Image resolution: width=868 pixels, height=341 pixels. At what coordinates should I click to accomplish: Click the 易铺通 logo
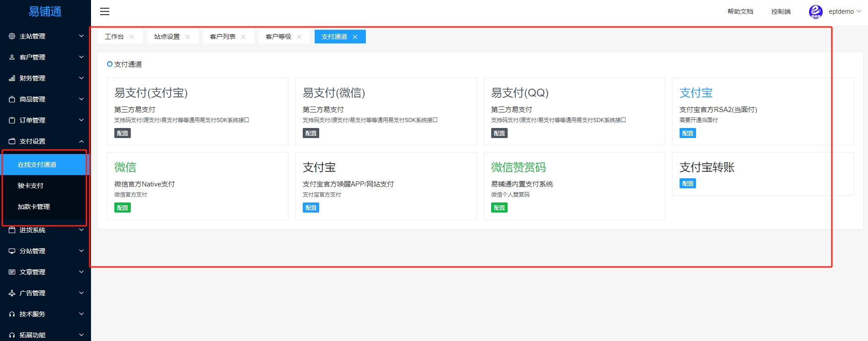point(45,11)
